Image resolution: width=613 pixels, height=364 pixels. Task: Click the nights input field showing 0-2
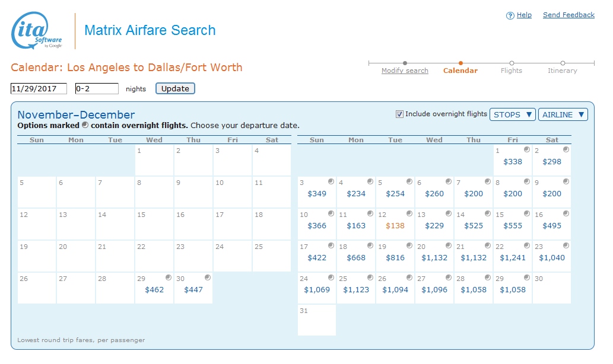tap(97, 88)
